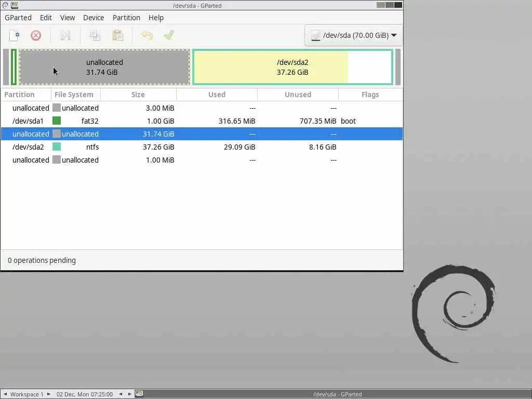This screenshot has height=399, width=532.
Task: Click the boot flag of /dev/sda1
Action: point(348,121)
